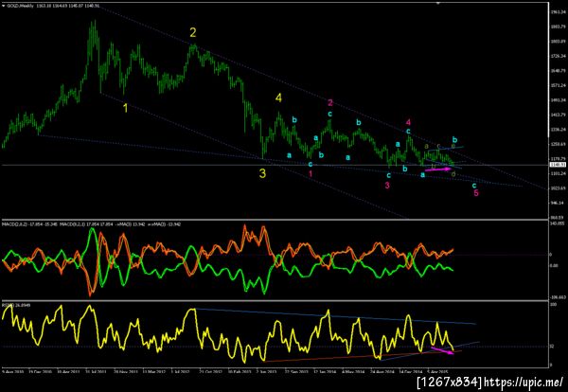Click the 946.14 price axis value
Image resolution: width=568 pixels, height=392 pixels.
558,203
